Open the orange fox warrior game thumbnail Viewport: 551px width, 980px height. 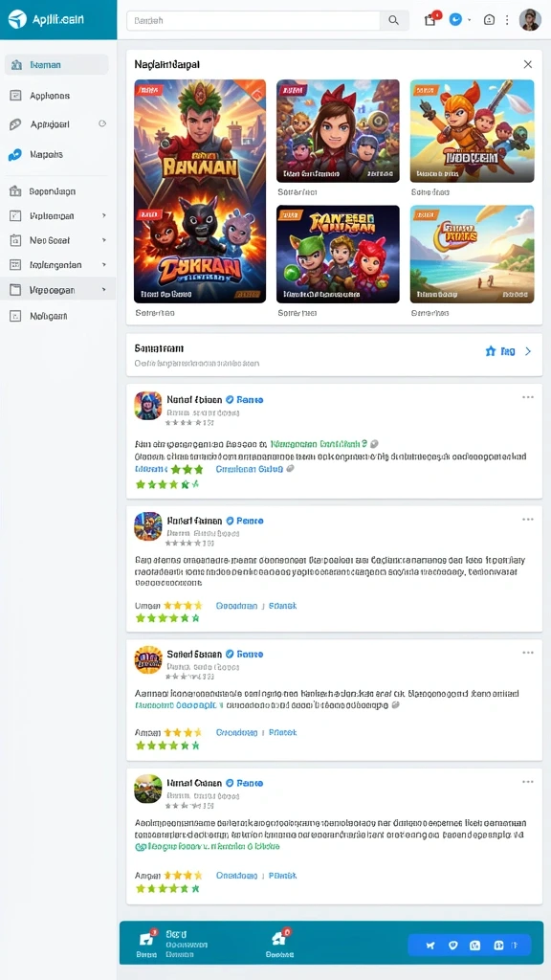pos(473,130)
